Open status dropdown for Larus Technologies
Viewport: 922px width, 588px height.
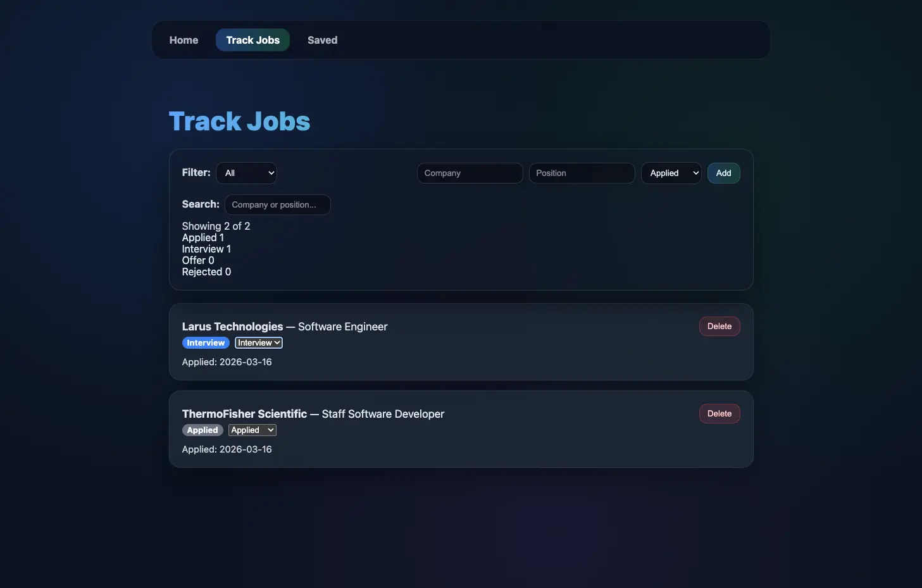259,342
